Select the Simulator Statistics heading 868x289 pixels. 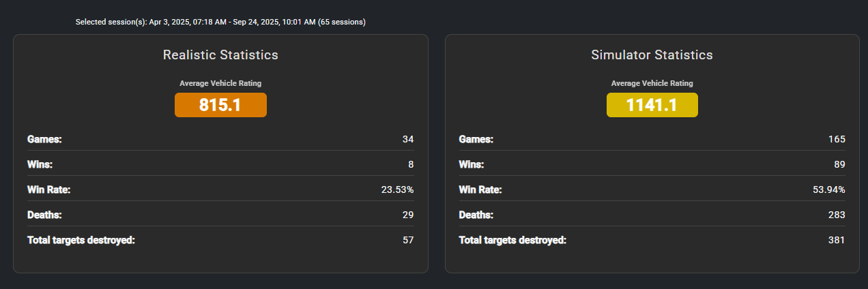(x=652, y=55)
